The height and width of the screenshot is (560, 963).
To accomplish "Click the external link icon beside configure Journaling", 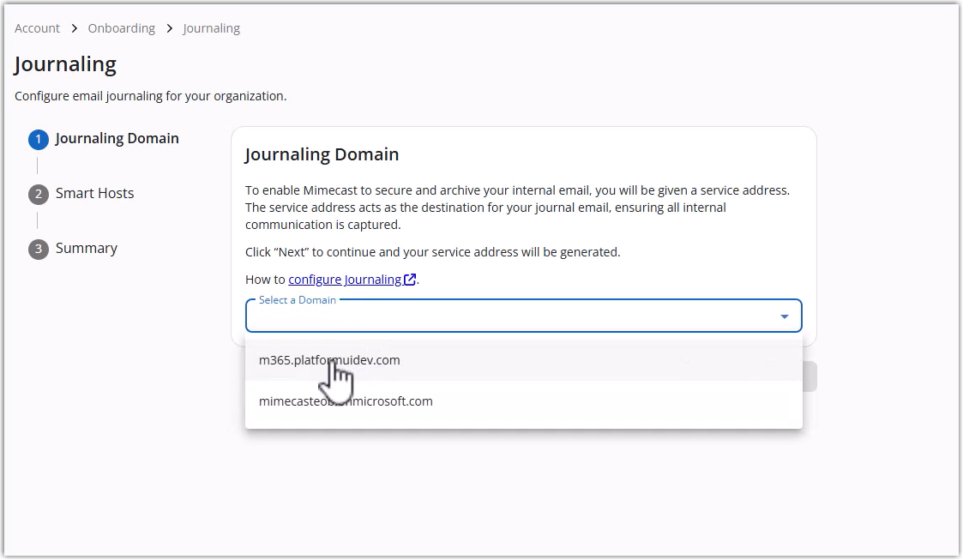I will 410,280.
